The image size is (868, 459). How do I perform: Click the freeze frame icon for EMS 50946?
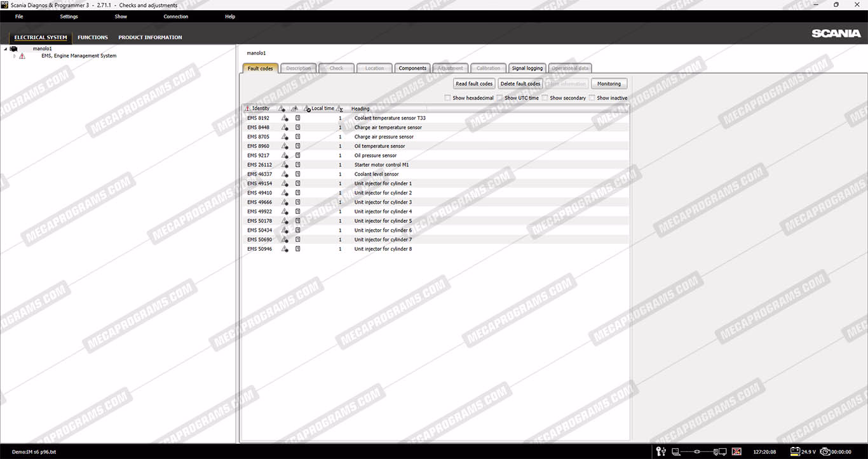pos(297,249)
